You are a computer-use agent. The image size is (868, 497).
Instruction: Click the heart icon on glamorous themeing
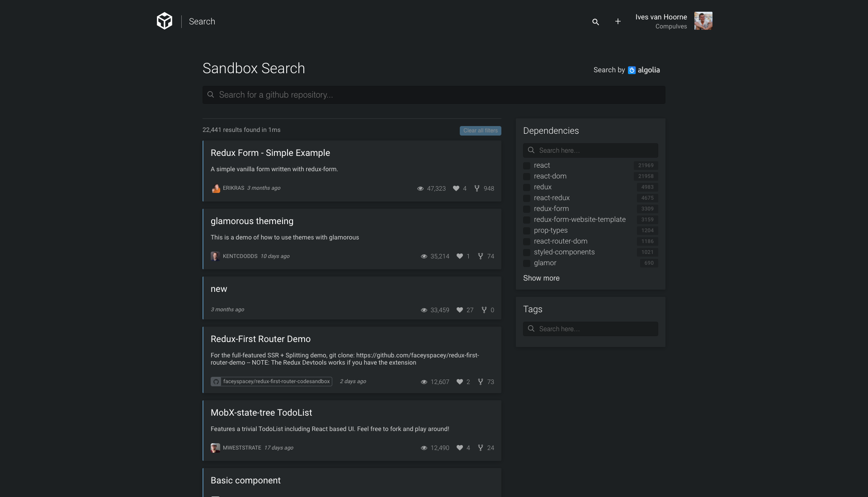coord(459,256)
